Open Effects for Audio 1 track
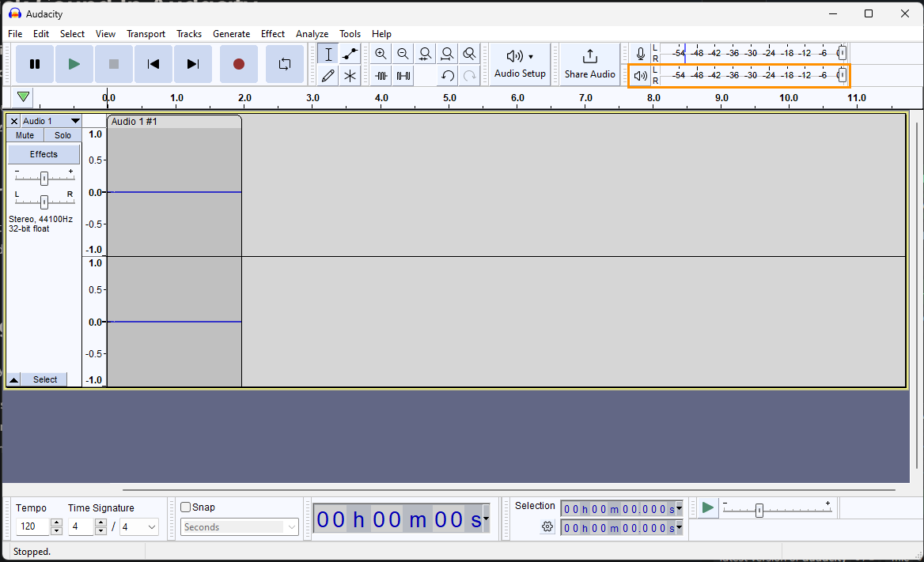Image resolution: width=924 pixels, height=562 pixels. pyautogui.click(x=44, y=154)
